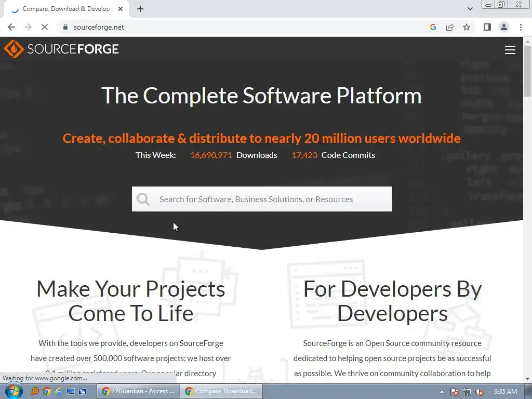532x399 pixels.
Task: Open the hamburger menu
Action: tap(510, 50)
